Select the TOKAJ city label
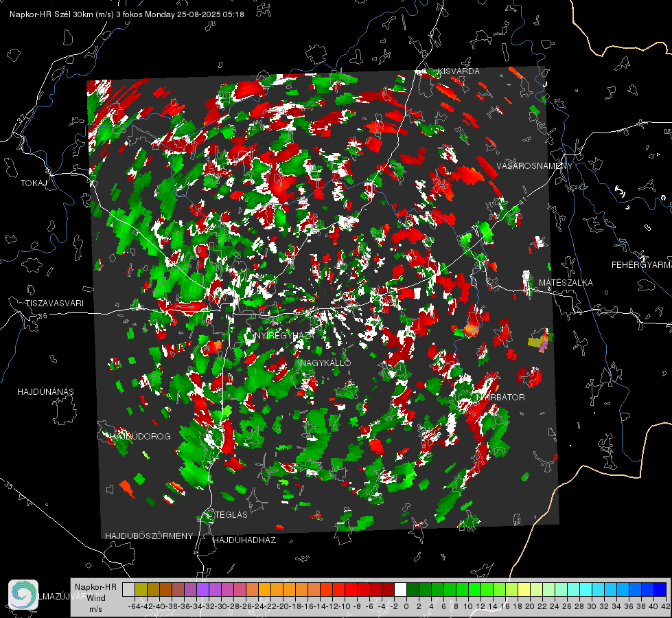 coord(34,183)
